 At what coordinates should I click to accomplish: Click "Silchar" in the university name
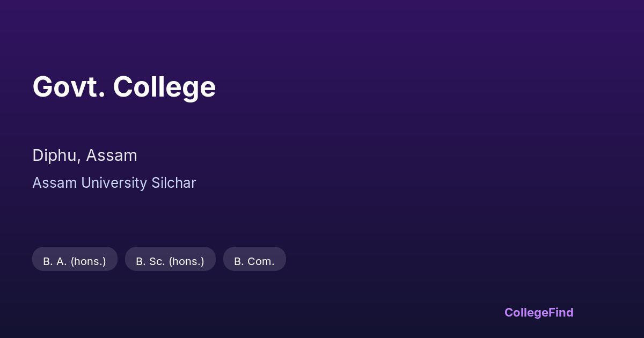coord(173,183)
